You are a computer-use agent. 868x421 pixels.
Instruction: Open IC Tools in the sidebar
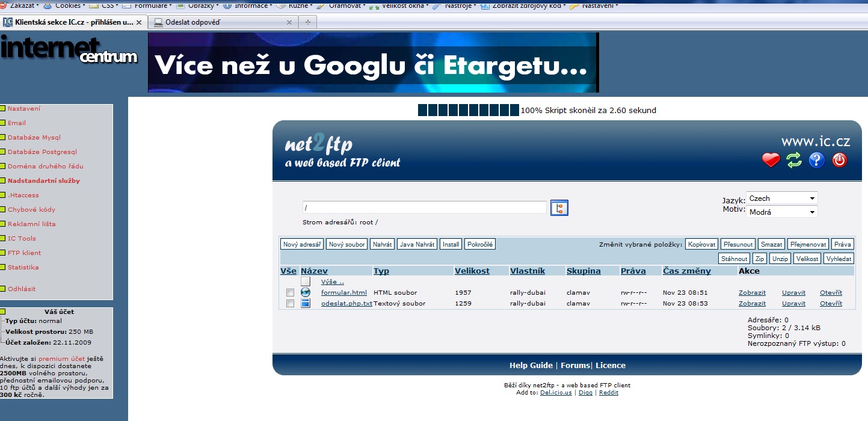pyautogui.click(x=22, y=238)
